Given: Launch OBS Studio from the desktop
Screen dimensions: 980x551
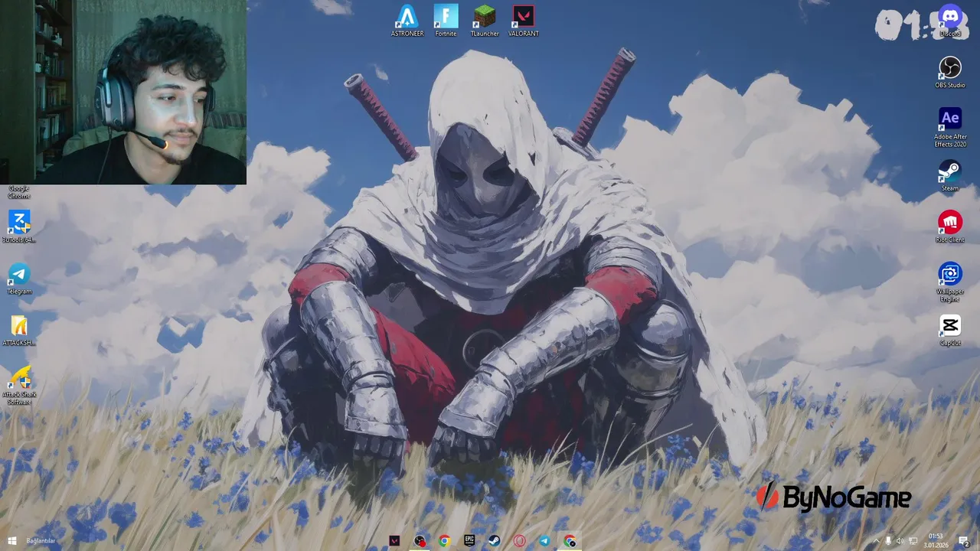Looking at the screenshot, I should [x=950, y=72].
